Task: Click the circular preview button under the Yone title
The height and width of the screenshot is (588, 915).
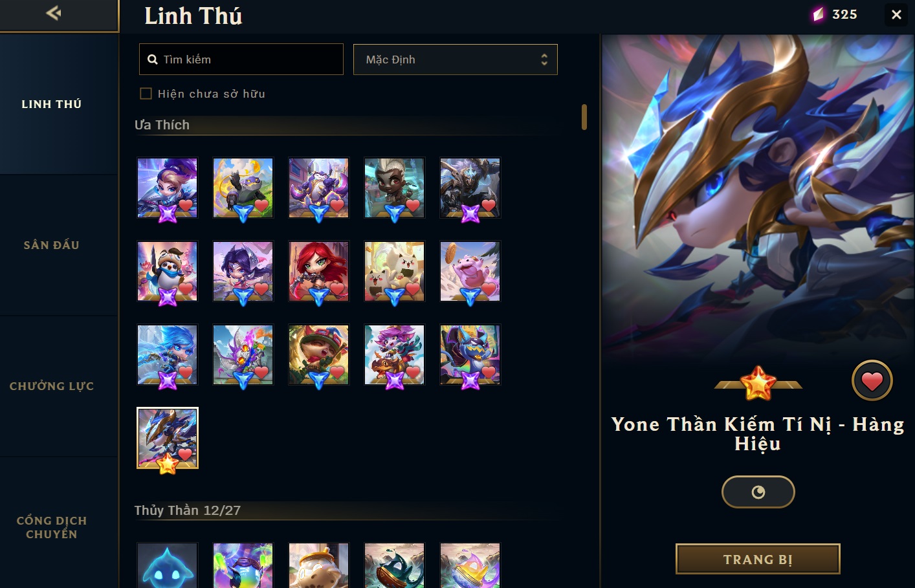Action: [758, 492]
